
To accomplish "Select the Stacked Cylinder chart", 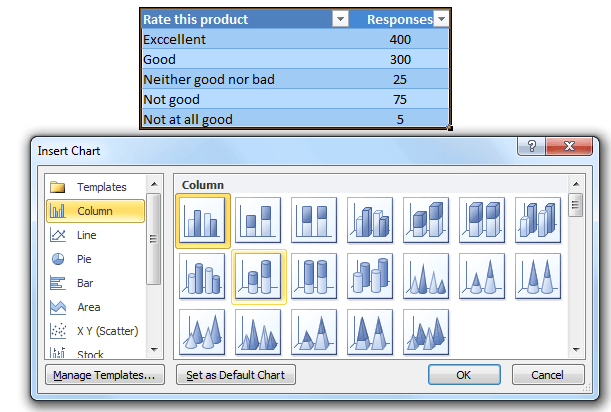I will tap(258, 276).
